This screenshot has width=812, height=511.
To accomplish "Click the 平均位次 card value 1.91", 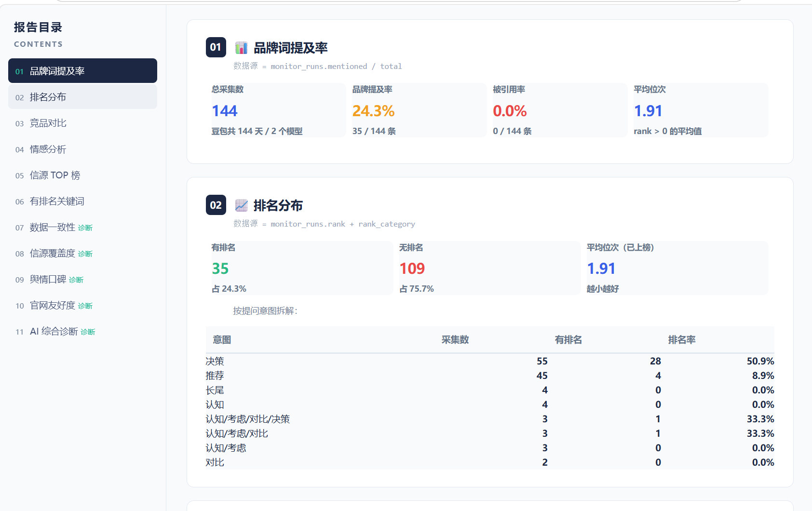I will coord(648,111).
